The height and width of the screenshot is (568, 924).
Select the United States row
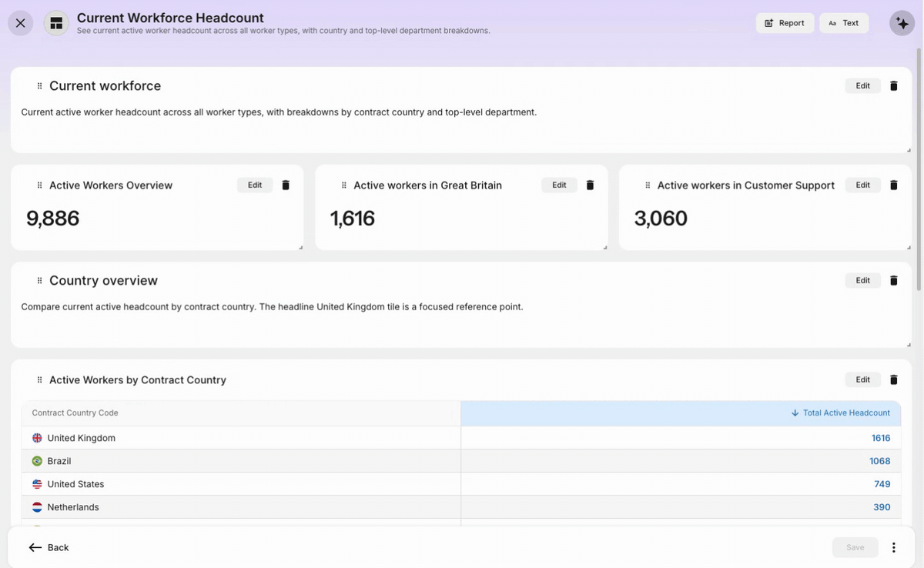point(461,484)
